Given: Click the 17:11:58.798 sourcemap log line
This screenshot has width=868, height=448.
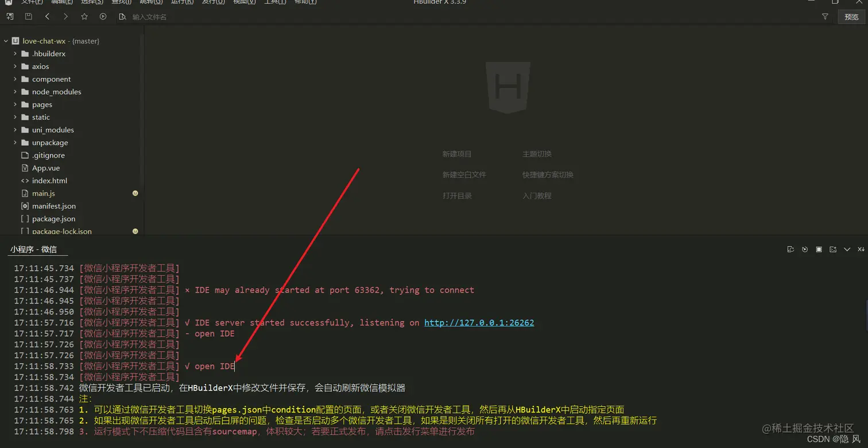Looking at the screenshot, I should click(244, 431).
